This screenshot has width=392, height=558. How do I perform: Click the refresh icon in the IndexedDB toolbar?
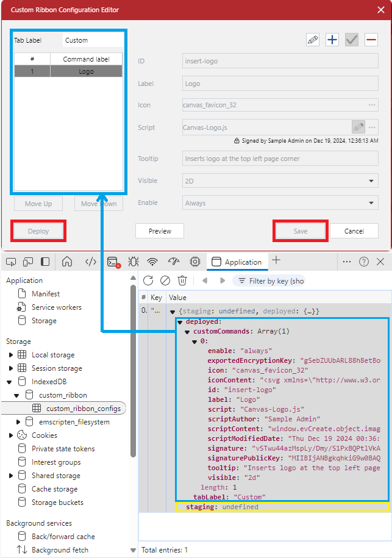point(148,281)
